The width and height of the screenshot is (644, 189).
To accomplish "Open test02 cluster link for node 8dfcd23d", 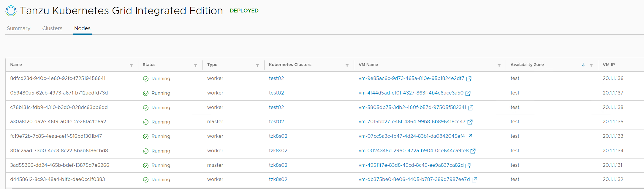I will pyautogui.click(x=276, y=78).
